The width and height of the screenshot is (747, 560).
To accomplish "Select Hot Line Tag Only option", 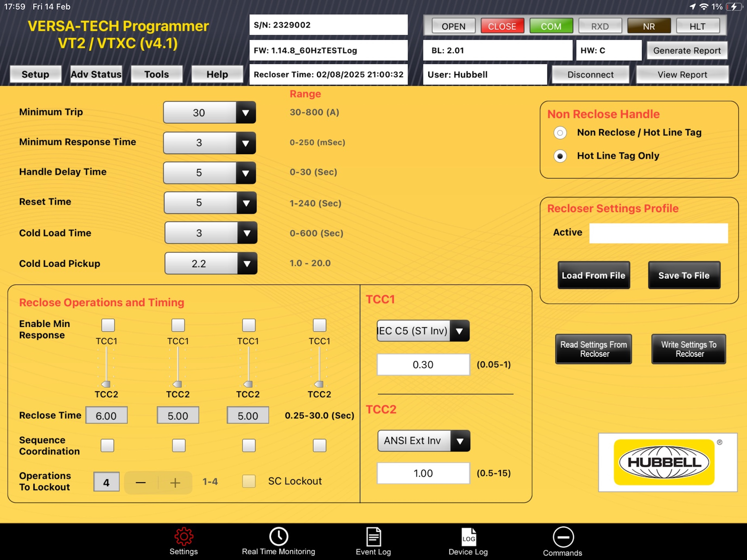I will coord(560,156).
